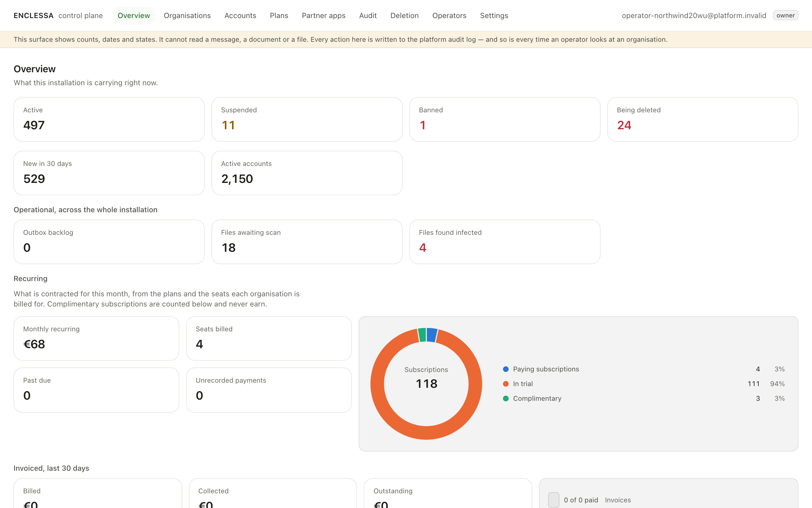Viewport: 812px width, 508px height.
Task: Click the ENCLESSA brand name
Action: 34,16
